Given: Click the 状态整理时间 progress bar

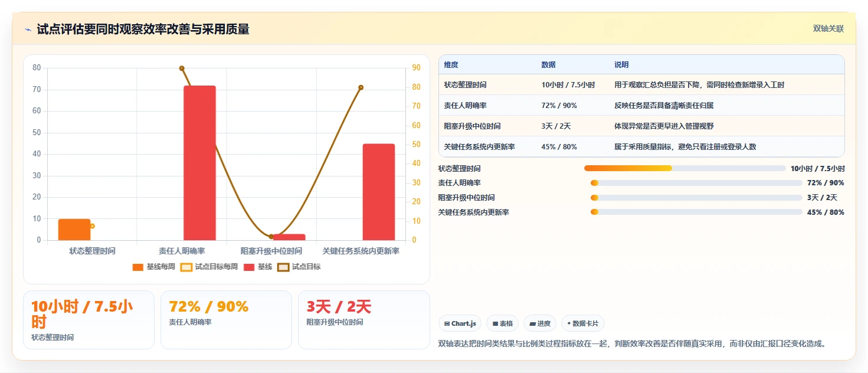Looking at the screenshot, I should (x=685, y=168).
